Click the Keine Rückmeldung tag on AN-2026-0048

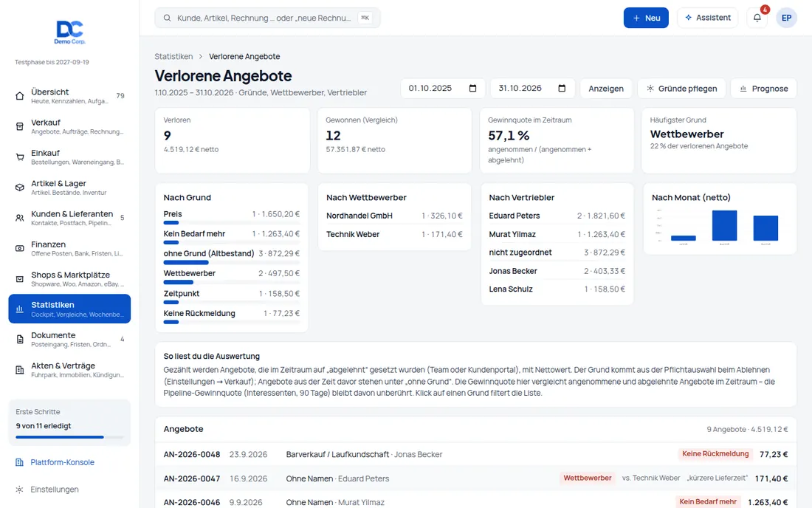[x=715, y=453]
